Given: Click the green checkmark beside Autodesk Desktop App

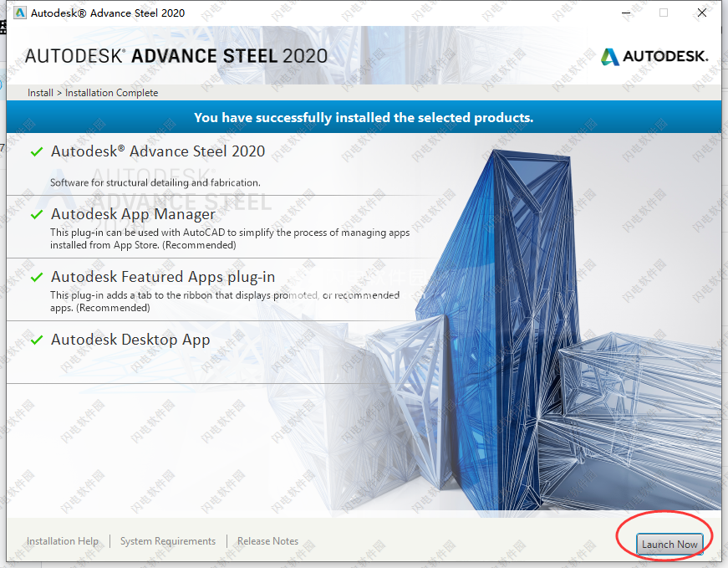Looking at the screenshot, I should [37, 340].
